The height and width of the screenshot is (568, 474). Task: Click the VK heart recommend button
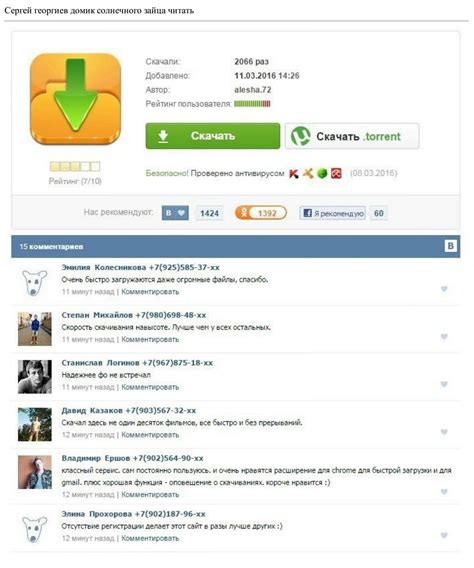click(x=175, y=213)
